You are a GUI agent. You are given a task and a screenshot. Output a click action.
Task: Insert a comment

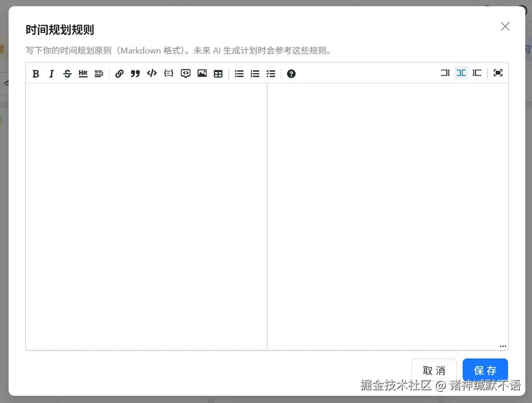[185, 74]
